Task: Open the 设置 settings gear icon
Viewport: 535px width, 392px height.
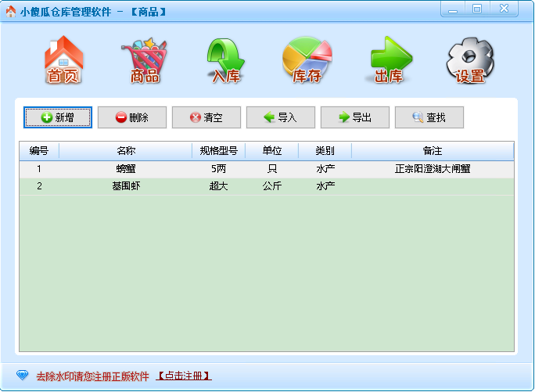Action: coord(470,60)
